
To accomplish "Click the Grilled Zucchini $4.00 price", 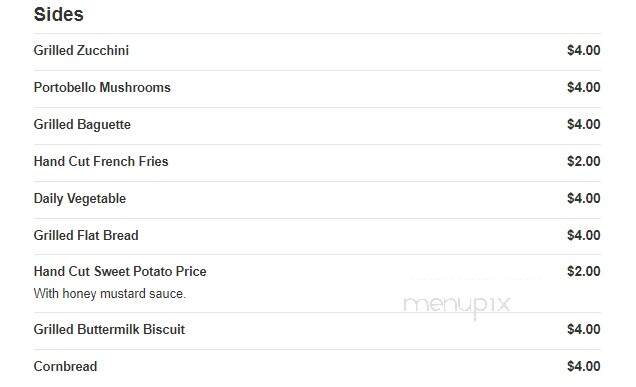I will (x=584, y=50).
